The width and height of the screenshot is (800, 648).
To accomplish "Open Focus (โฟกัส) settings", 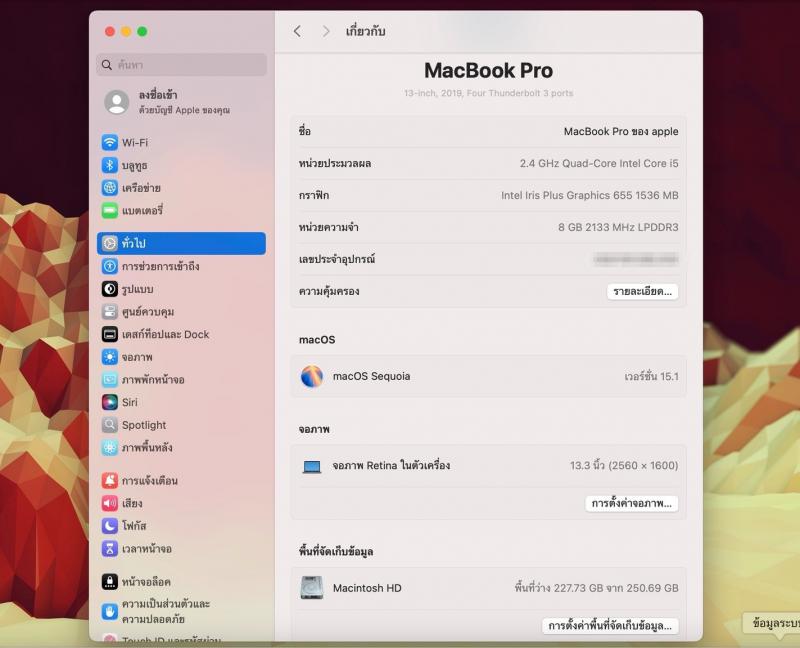I will 181,526.
